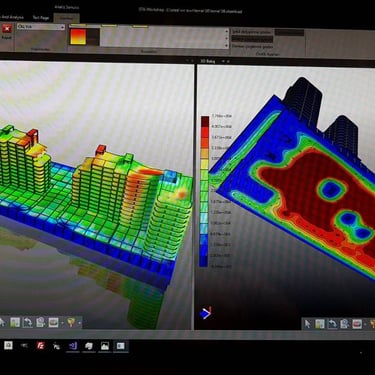
Task: Click the style gallery scroll-up arrow
Action: coord(227,31)
